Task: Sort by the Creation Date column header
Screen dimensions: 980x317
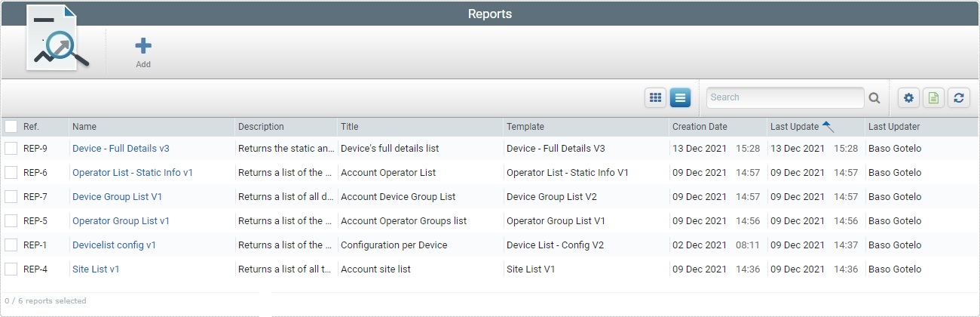Action: pos(700,127)
